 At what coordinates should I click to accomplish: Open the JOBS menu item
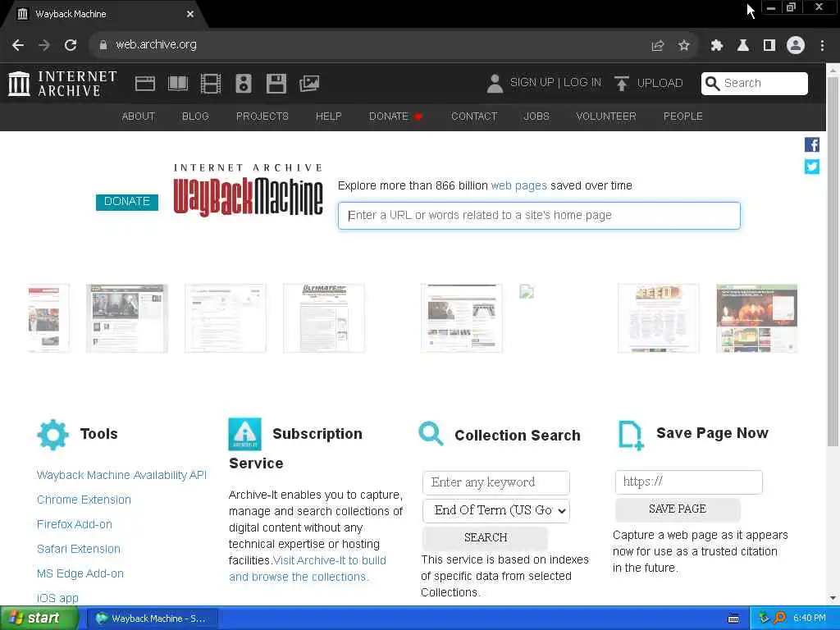point(536,116)
